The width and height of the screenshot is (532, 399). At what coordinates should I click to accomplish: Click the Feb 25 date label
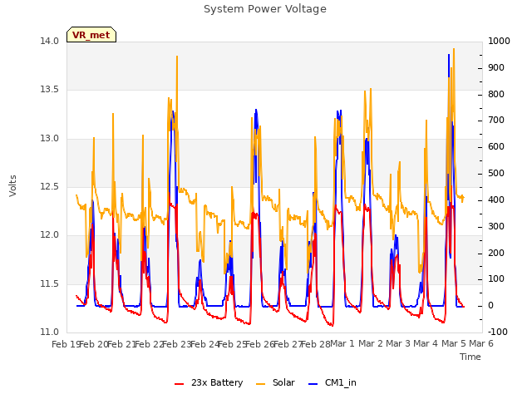click(x=232, y=344)
